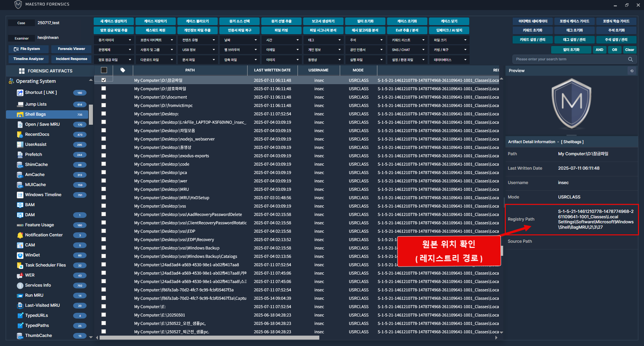Open the 운영체제 dropdown filter
Viewport: 644px width, 346px height.
click(114, 50)
